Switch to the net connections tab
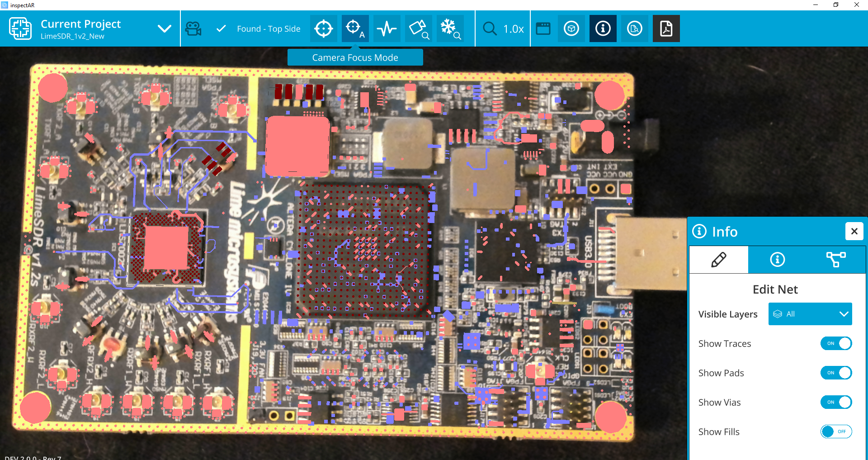The height and width of the screenshot is (460, 868). click(x=836, y=260)
